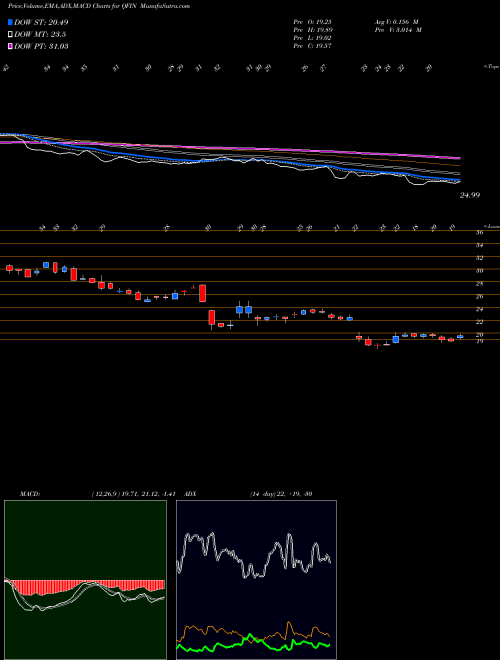Click the 32 price axis label
The width and height of the screenshot is (500, 660).
click(479, 258)
